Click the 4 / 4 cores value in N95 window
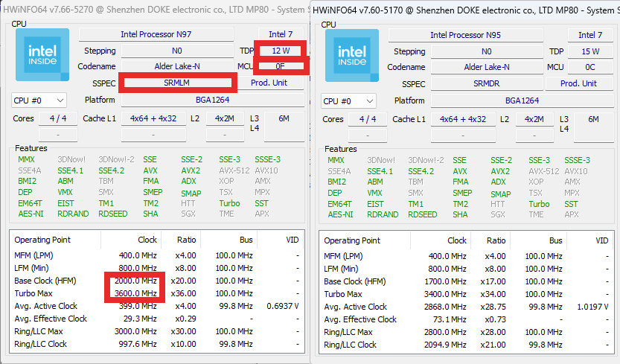This screenshot has height=364, width=620. pyautogui.click(x=368, y=119)
